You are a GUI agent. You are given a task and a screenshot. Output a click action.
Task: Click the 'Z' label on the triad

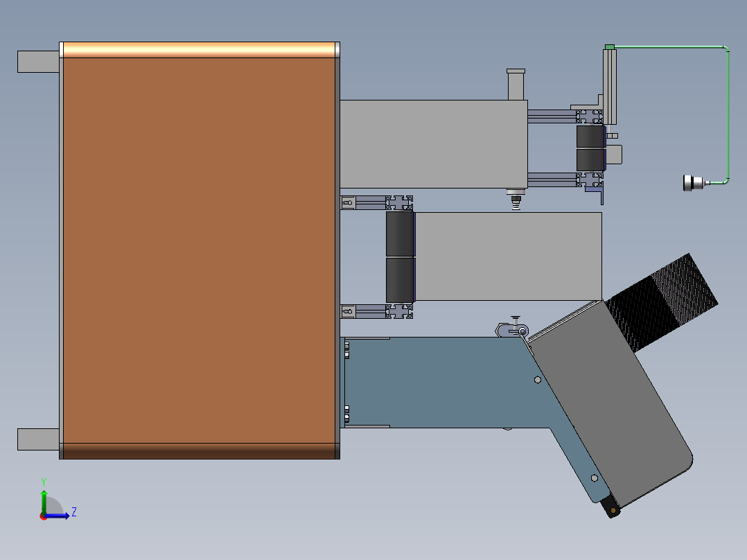point(74,512)
